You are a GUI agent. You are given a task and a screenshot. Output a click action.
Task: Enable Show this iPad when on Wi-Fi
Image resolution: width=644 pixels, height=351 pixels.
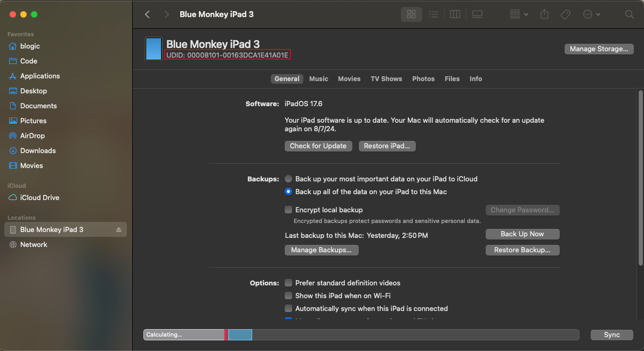[288, 296]
